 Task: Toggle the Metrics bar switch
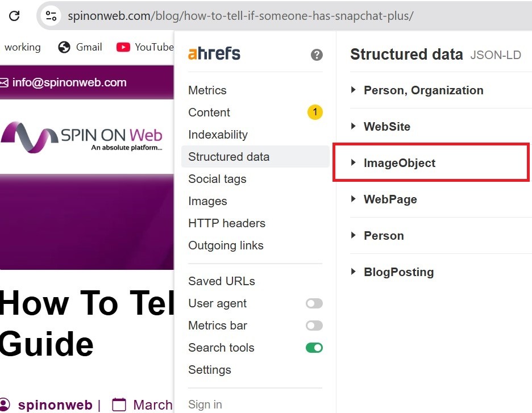tap(314, 326)
